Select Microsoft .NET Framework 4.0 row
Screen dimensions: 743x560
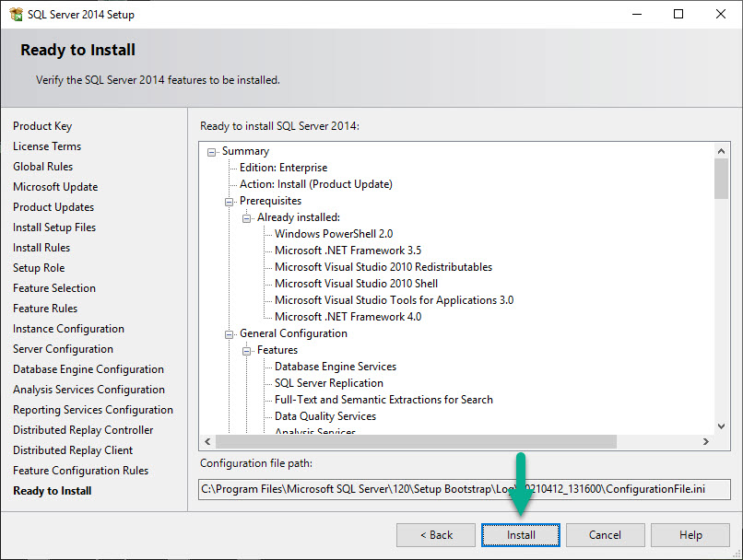coord(348,317)
